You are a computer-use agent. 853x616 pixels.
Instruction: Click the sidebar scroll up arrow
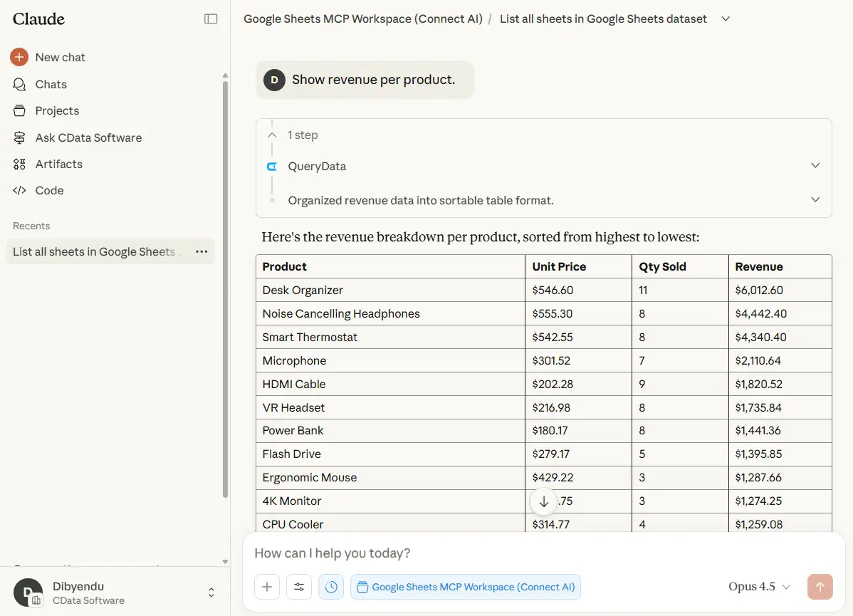coord(225,75)
